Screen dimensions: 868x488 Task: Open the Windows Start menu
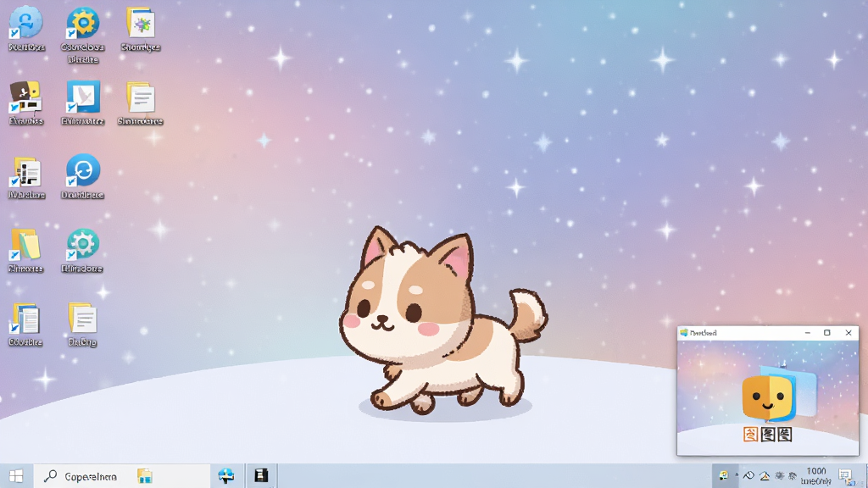click(x=16, y=476)
